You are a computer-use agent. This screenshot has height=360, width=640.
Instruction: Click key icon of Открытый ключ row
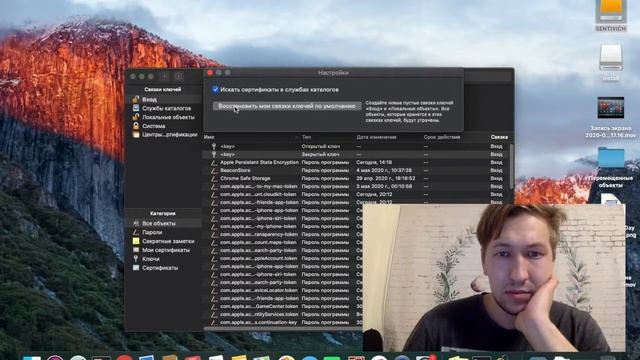point(213,146)
